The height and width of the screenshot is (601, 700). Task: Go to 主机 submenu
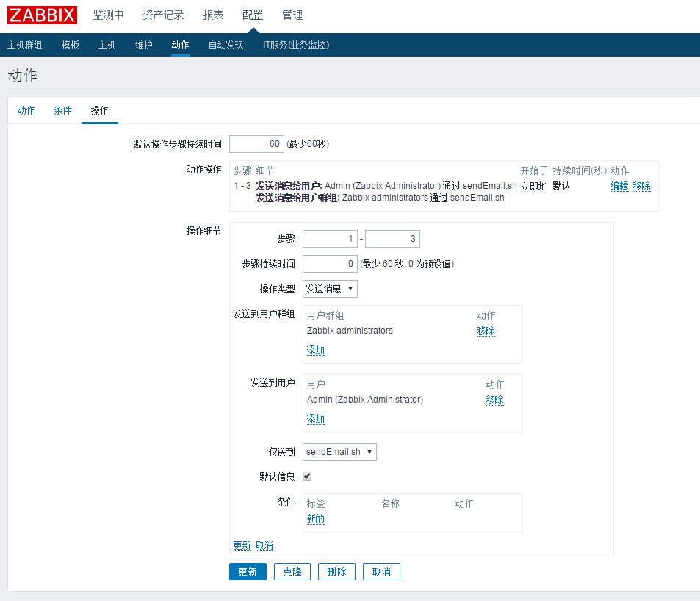(x=107, y=45)
